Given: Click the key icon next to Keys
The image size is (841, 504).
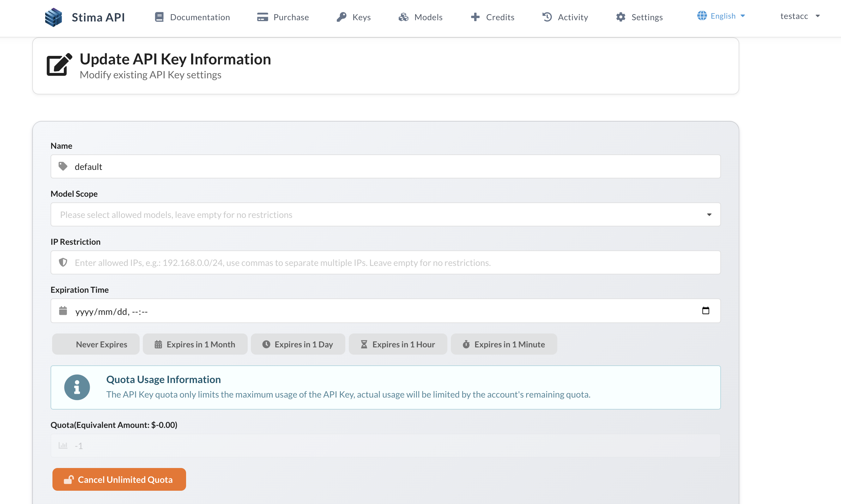Looking at the screenshot, I should coord(341,17).
